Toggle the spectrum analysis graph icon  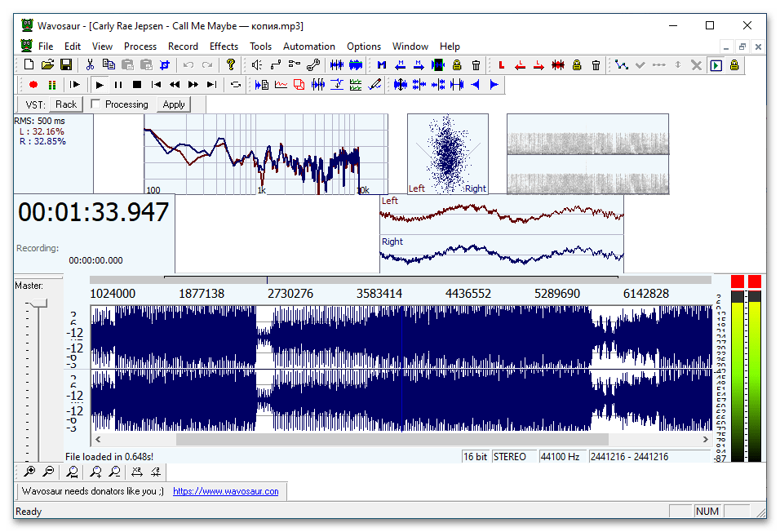pos(281,85)
